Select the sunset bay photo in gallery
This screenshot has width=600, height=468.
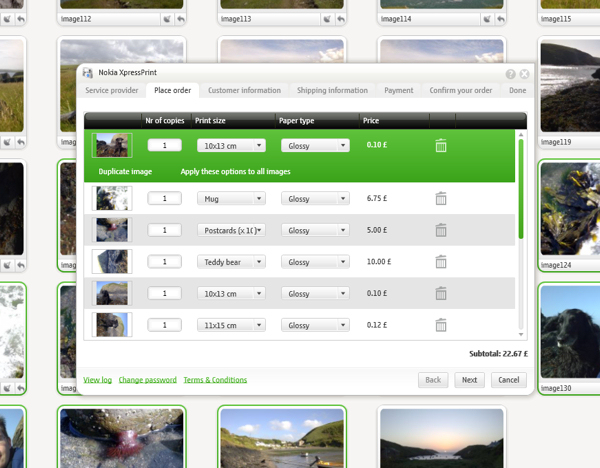(x=442, y=439)
